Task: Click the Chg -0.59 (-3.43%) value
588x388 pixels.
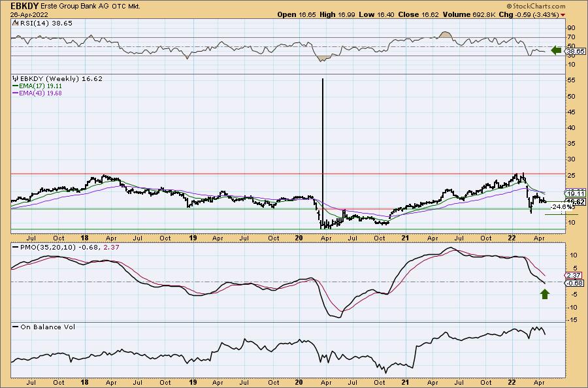Action: [x=529, y=14]
